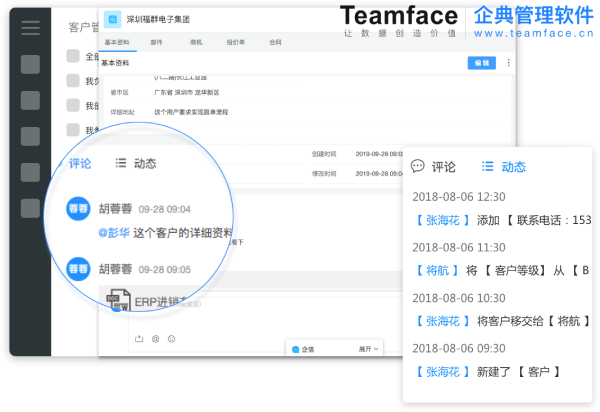Click the @彭华 mention in the comment

pos(115,233)
